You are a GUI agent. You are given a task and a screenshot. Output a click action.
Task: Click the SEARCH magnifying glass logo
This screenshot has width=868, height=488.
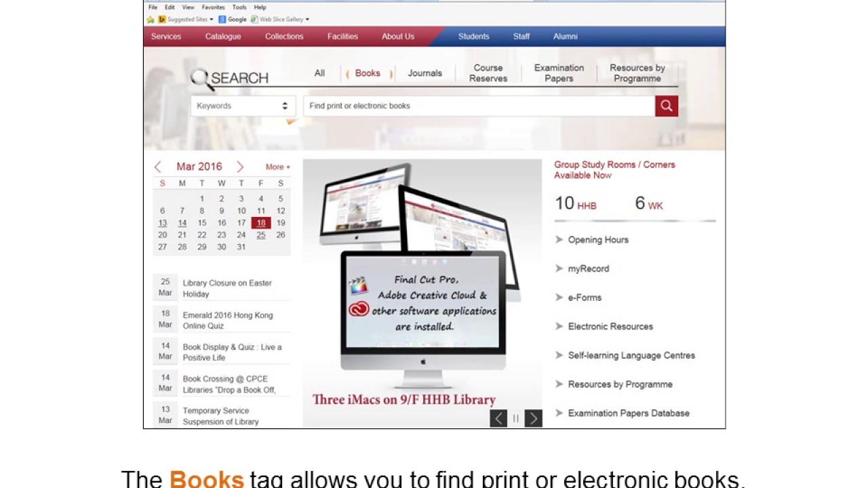click(x=201, y=79)
